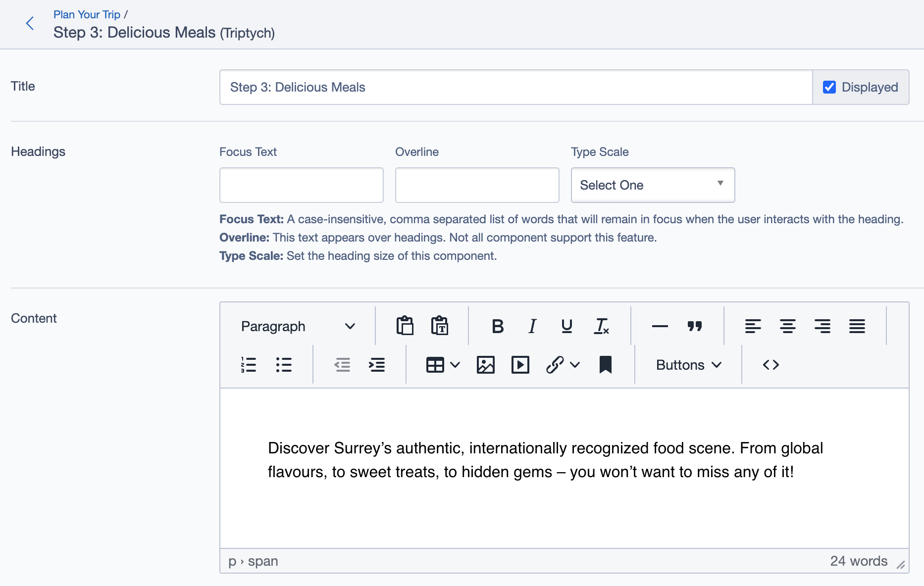
Task: Insert a blockquote using quote icon
Action: [x=694, y=326]
